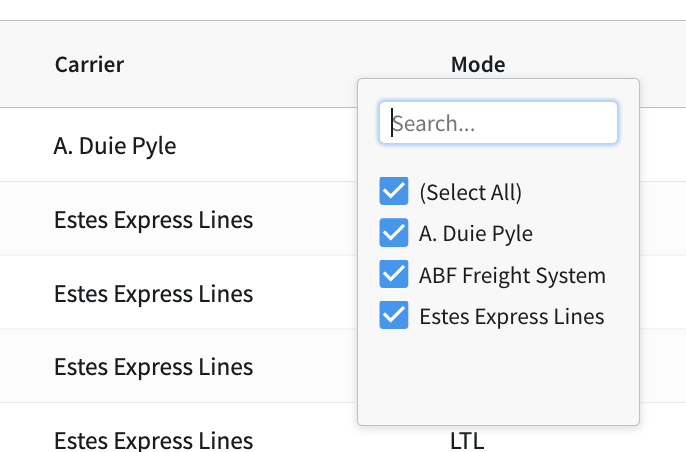Image resolution: width=686 pixels, height=452 pixels.
Task: Toggle the Estes Express Lines filter checkbox
Action: (x=394, y=317)
